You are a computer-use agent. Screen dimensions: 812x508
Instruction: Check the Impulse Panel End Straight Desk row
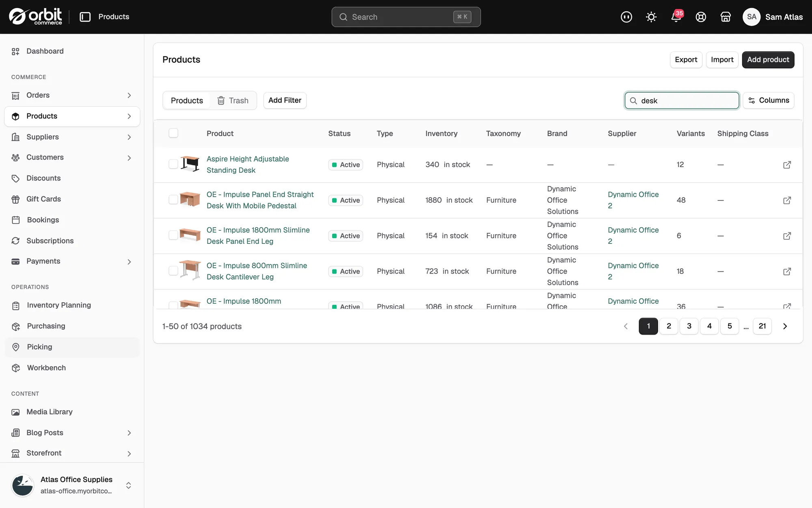(173, 200)
